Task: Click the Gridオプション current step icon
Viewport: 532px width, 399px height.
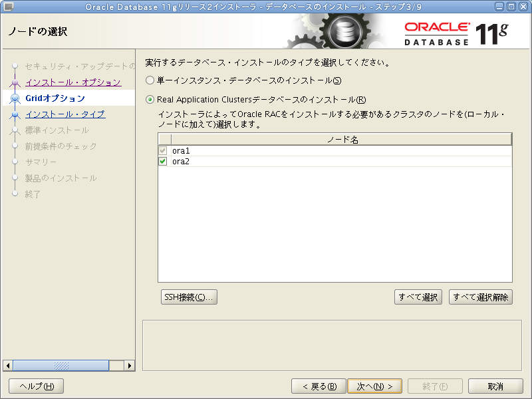Action: 15,98
